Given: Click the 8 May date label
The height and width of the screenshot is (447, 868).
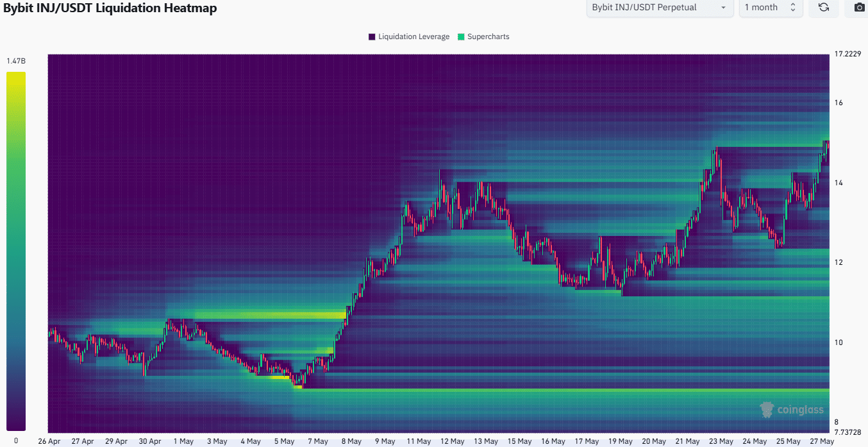Looking at the screenshot, I should click(x=351, y=441).
